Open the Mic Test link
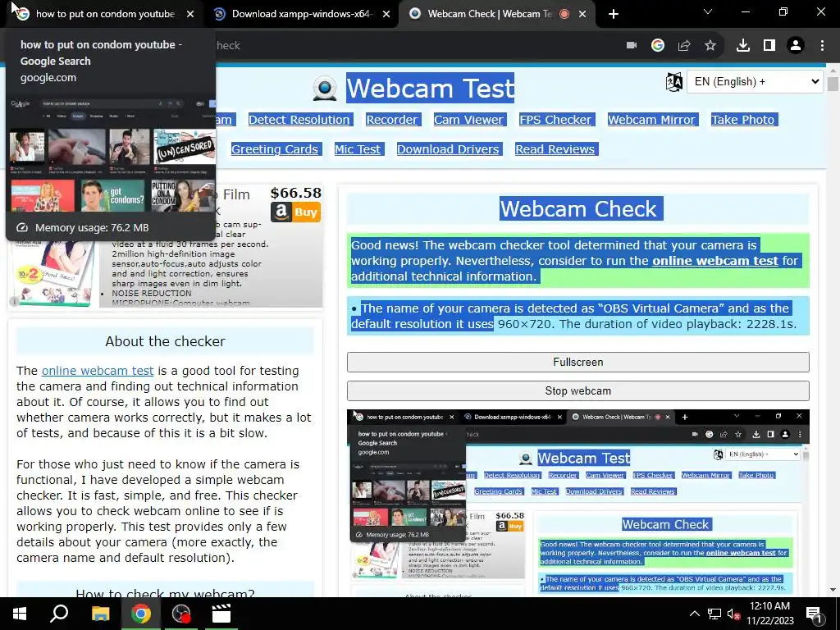840x630 pixels. click(358, 149)
